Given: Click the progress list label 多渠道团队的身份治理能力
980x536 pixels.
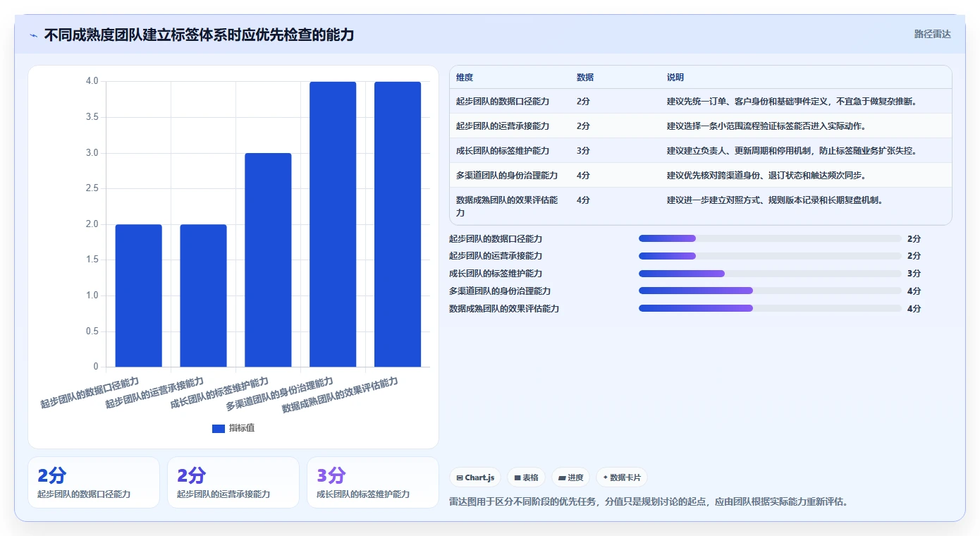Looking at the screenshot, I should pyautogui.click(x=500, y=291).
